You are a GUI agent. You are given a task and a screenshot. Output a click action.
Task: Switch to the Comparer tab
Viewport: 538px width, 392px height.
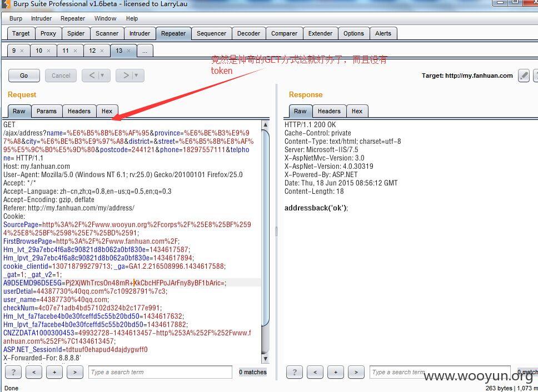tap(284, 33)
